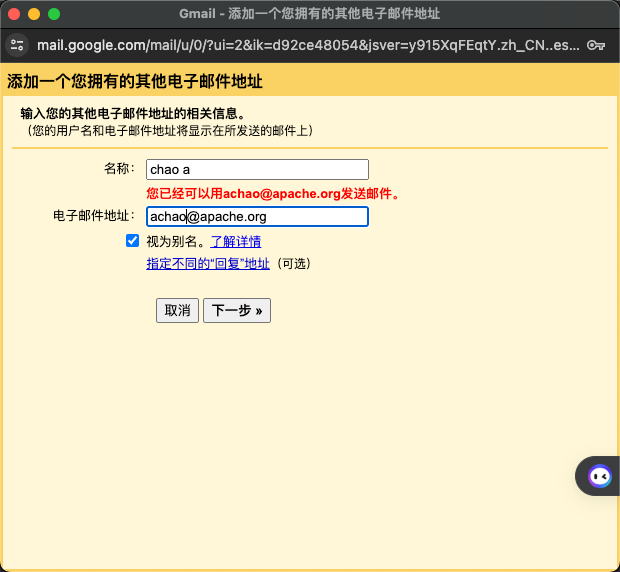Click the 视为别名 label text
The width and height of the screenshot is (620, 572).
pyautogui.click(x=176, y=241)
